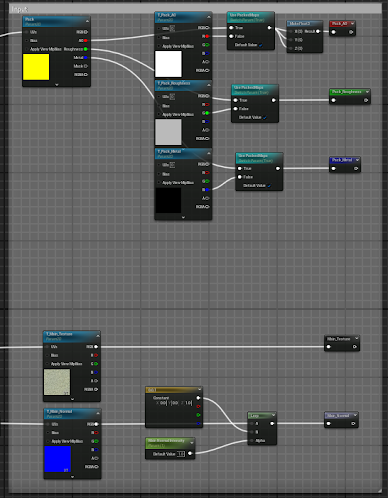Expand the Lerp node dropdown arrow
This screenshot has width=388, height=498.
click(x=273, y=415)
